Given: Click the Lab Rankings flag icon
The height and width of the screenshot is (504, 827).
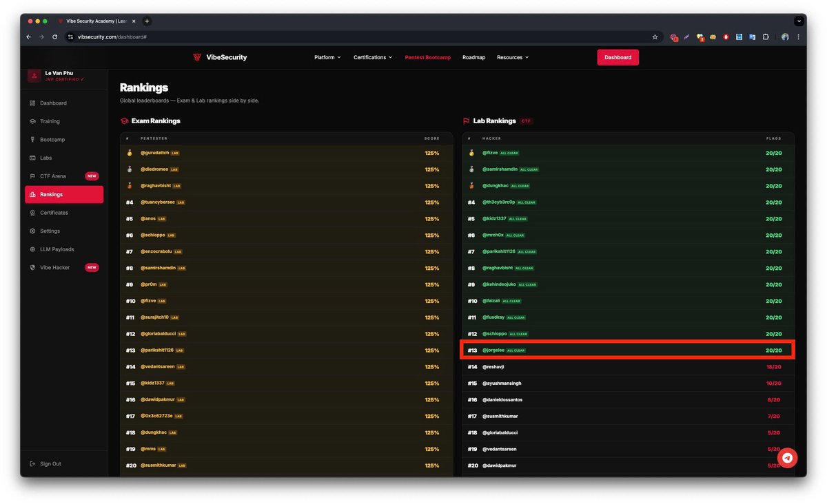Looking at the screenshot, I should click(x=467, y=121).
